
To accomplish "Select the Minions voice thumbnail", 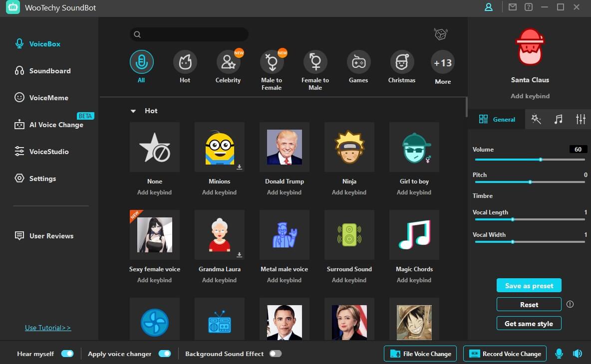I will click(220, 147).
